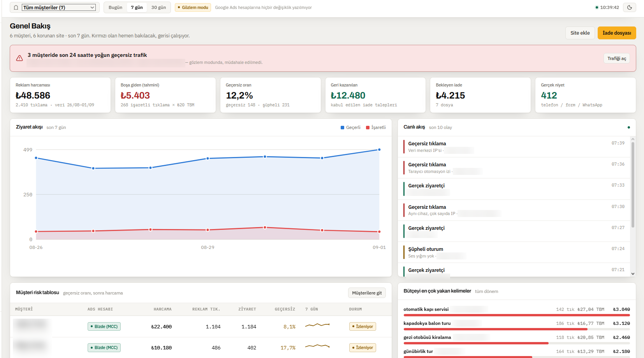Image resolution: width=644 pixels, height=358 pixels.
Task: Click the Site ekle button
Action: tap(580, 33)
